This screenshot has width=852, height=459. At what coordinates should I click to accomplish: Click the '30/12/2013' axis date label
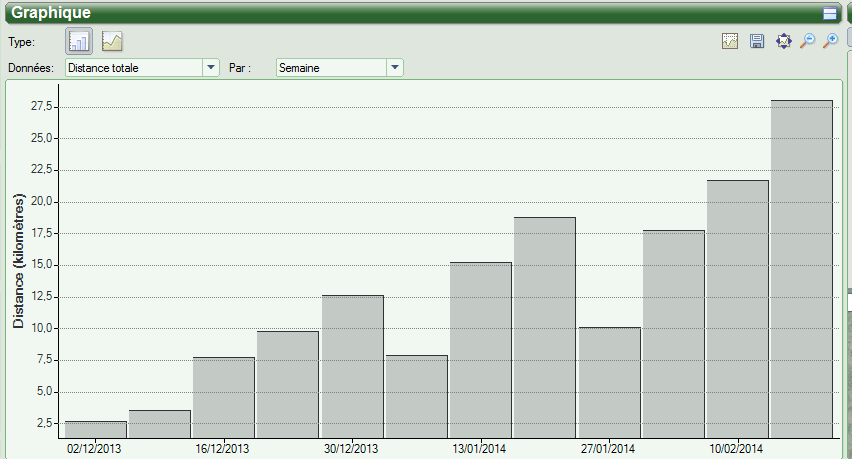tap(351, 449)
